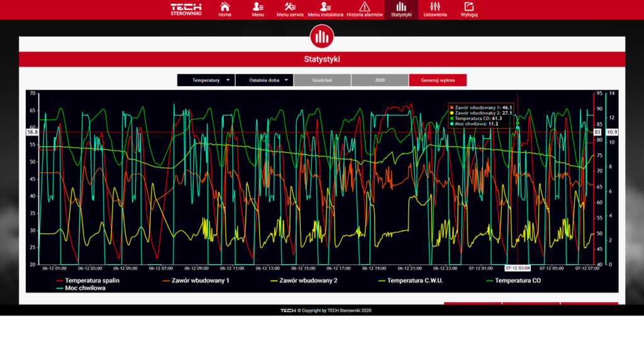
Task: Toggle Zawór wbudowany 2 legend entry
Action: [308, 280]
